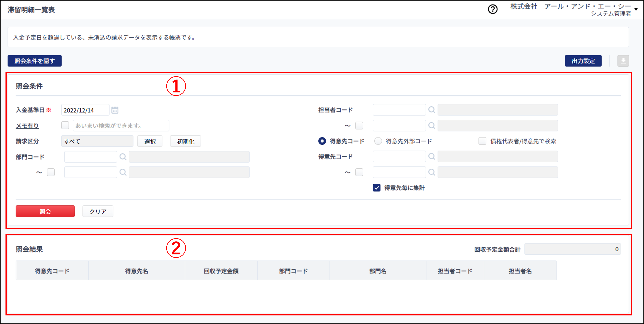Click the 得意先名 column header

pyautogui.click(x=137, y=271)
